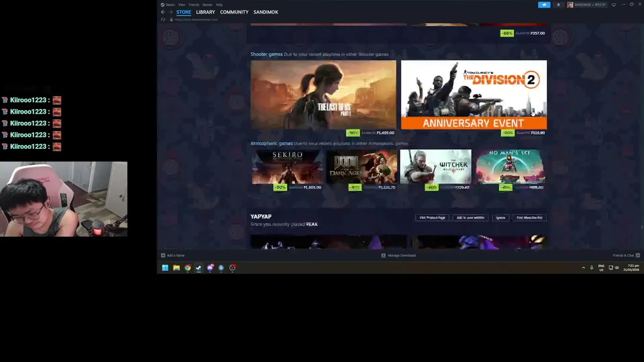Click the Friends & Chat icon

coord(637,255)
